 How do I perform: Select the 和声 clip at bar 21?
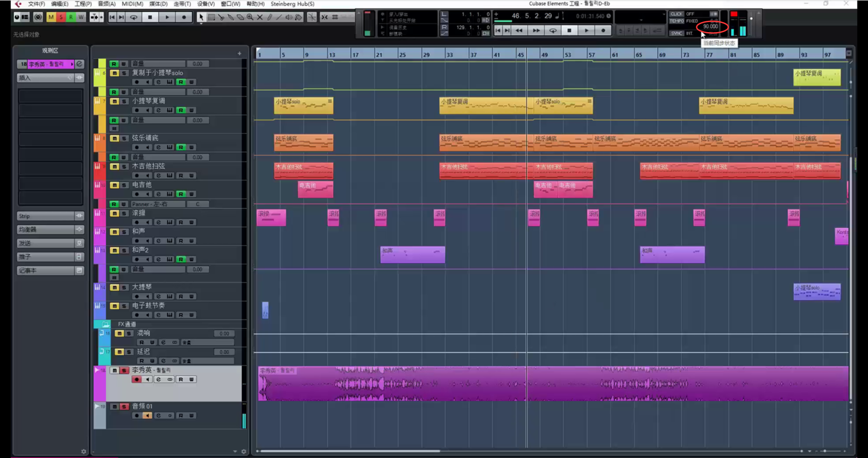pyautogui.click(x=412, y=255)
